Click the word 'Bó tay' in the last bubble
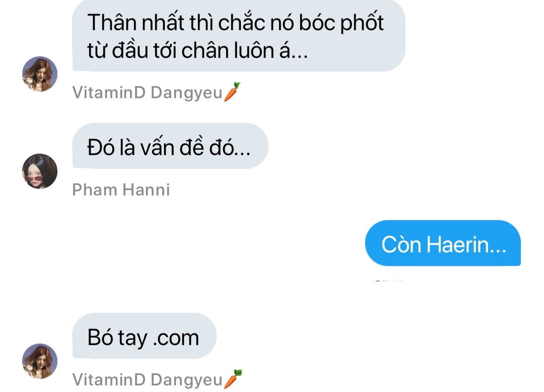The height and width of the screenshot is (392, 544). tap(117, 338)
